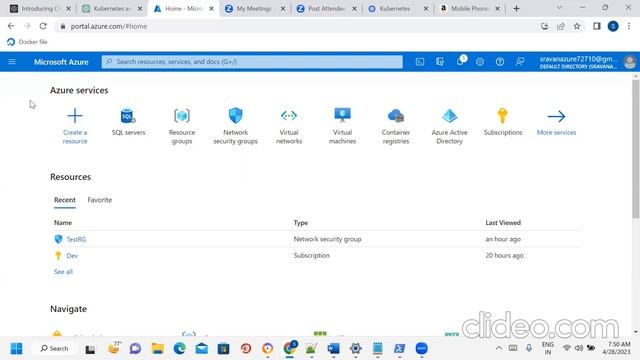This screenshot has height=360, width=640.
Task: Click Last Viewed column header
Action: (x=503, y=223)
